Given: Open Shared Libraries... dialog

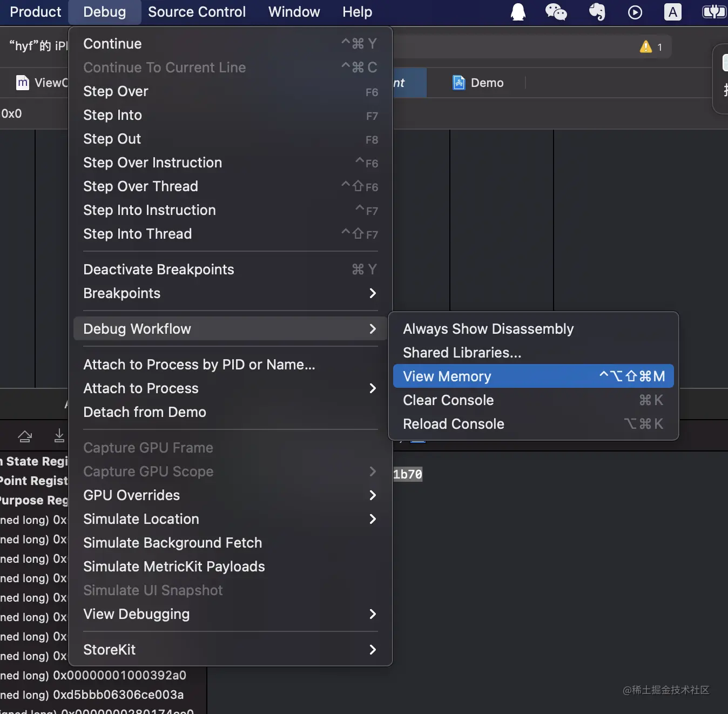Looking at the screenshot, I should point(534,353).
